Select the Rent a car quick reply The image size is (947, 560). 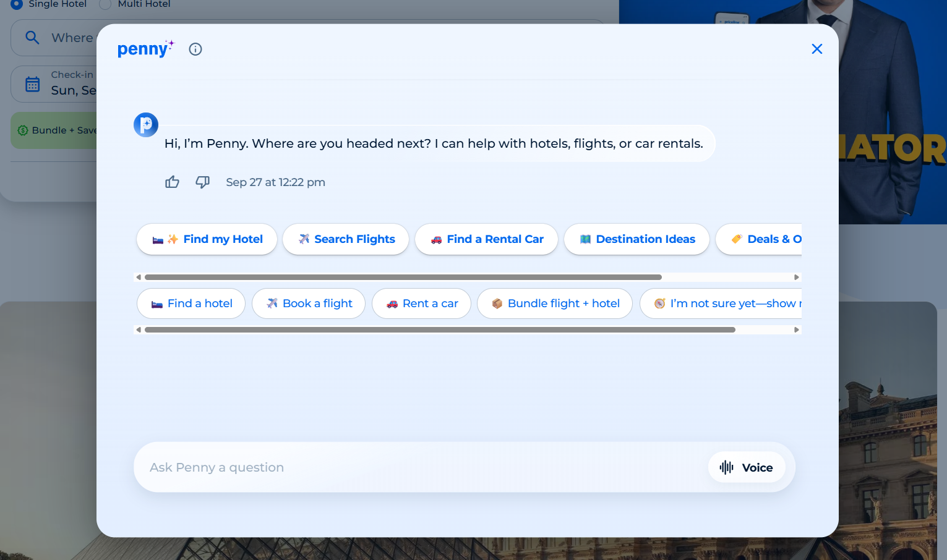[x=421, y=303]
